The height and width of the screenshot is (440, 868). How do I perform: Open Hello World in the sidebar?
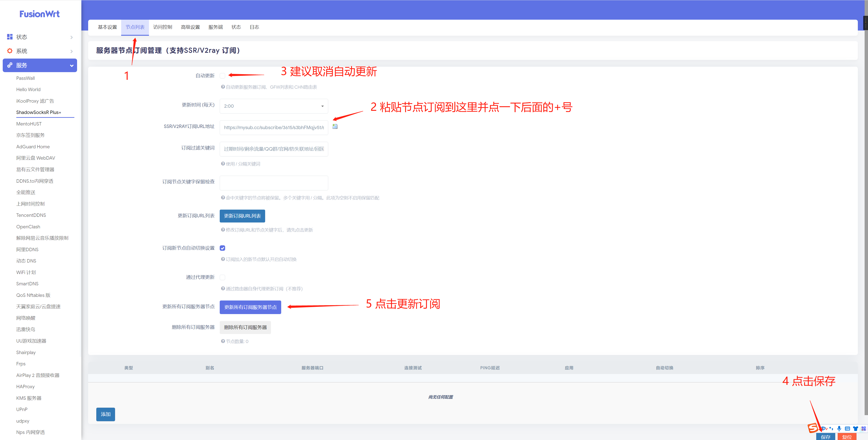point(28,89)
